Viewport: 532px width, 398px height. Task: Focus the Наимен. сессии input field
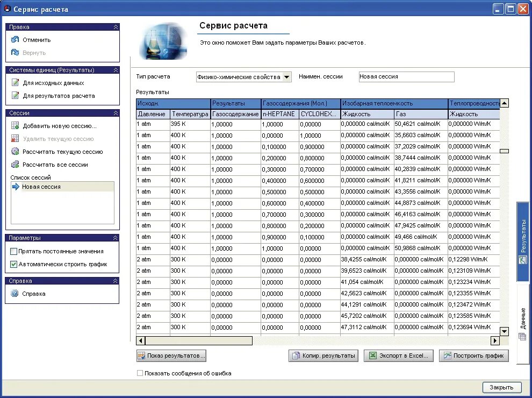point(406,77)
